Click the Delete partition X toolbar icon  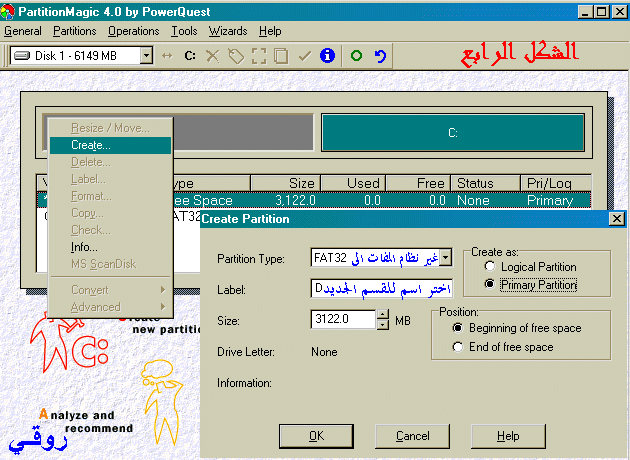click(x=213, y=56)
